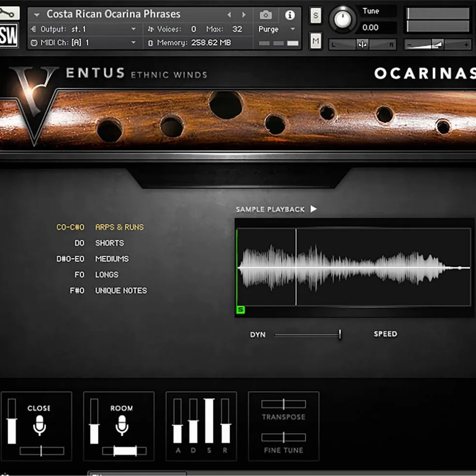The height and width of the screenshot is (476, 476).
Task: Open the Purge menu
Action: click(276, 29)
